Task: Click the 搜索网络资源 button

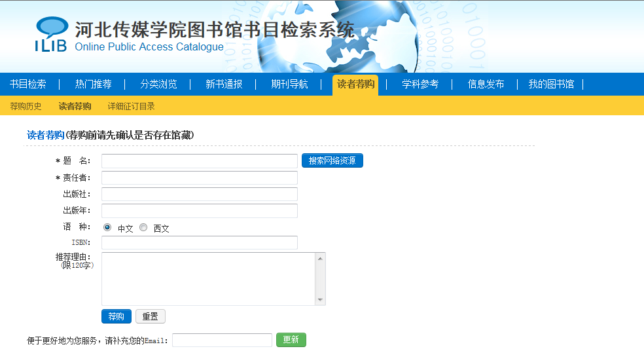Action: point(332,160)
